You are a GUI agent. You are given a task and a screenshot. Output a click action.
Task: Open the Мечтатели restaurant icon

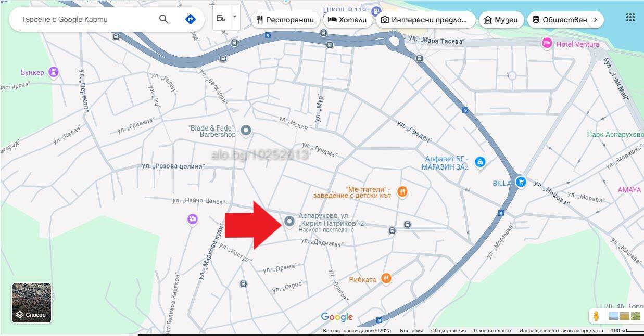(402, 192)
